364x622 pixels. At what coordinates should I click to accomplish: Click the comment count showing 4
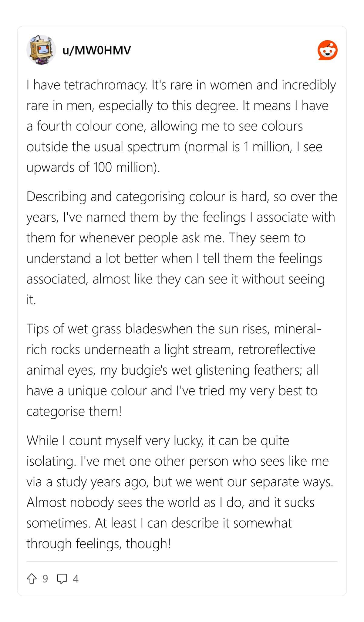point(76,579)
